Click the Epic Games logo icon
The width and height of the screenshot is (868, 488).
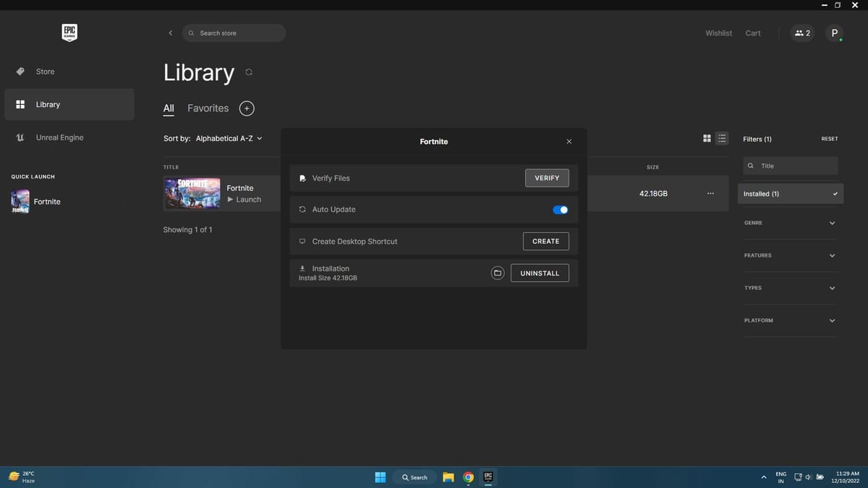point(69,33)
